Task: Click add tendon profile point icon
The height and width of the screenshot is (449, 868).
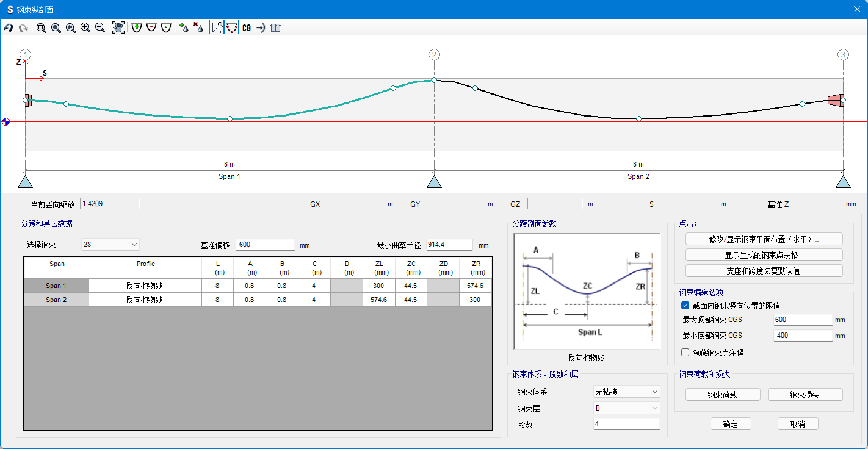Action: (136, 28)
